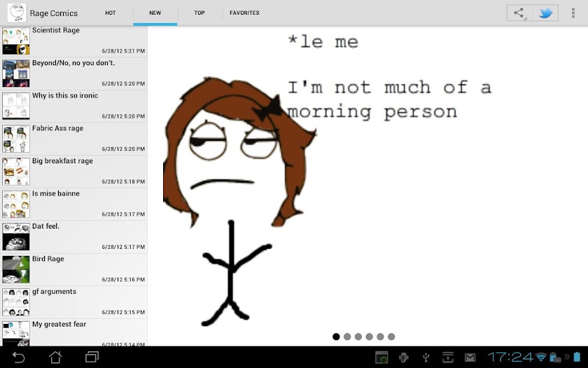Open the Bird Rage thumbnail
This screenshot has width=588, height=368.
point(15,270)
